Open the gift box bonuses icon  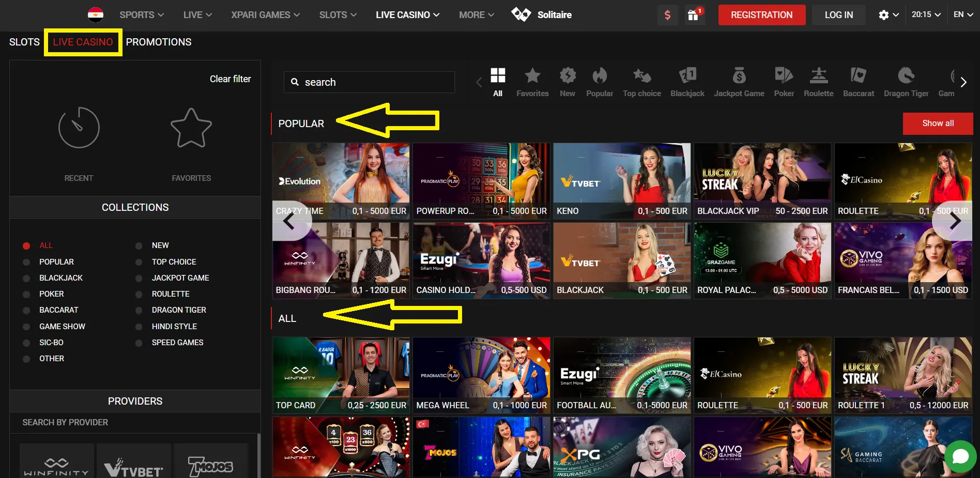click(693, 15)
